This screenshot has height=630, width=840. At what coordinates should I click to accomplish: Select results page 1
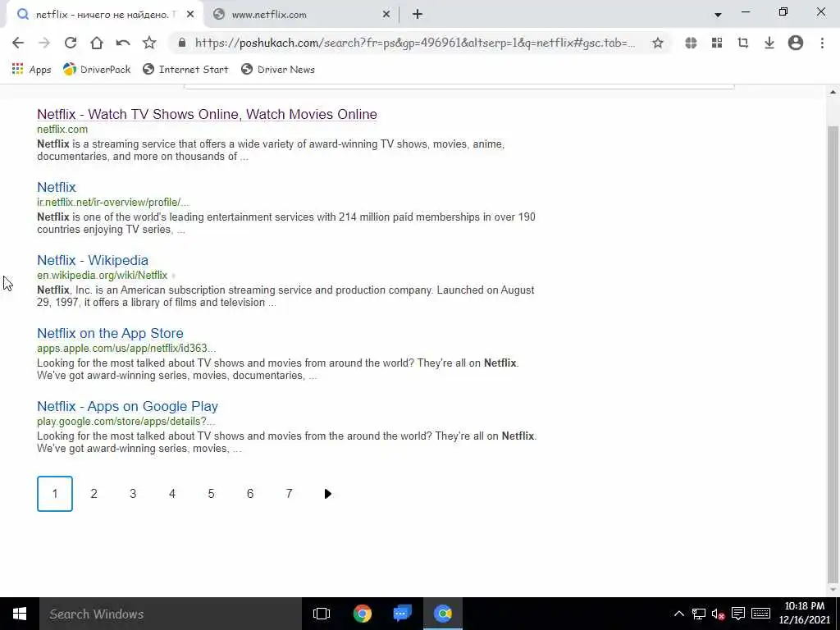pyautogui.click(x=55, y=493)
